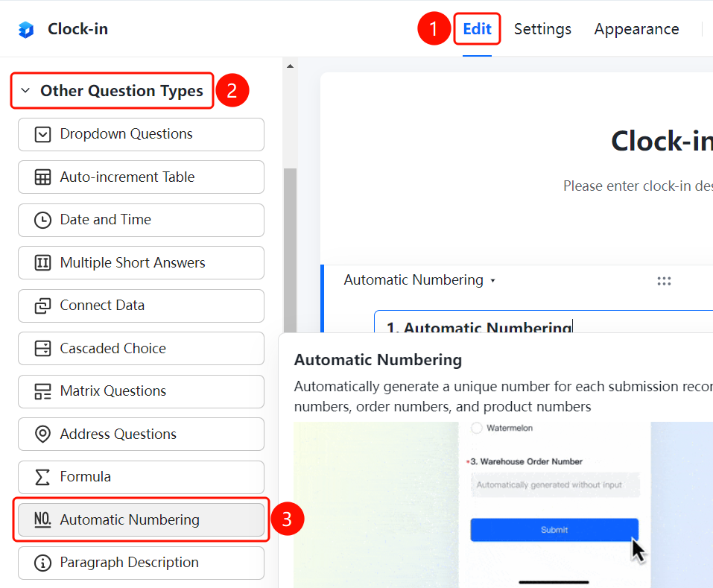
Task: Click the form description 'Please enter clock-in' placeholder
Action: 638,186
